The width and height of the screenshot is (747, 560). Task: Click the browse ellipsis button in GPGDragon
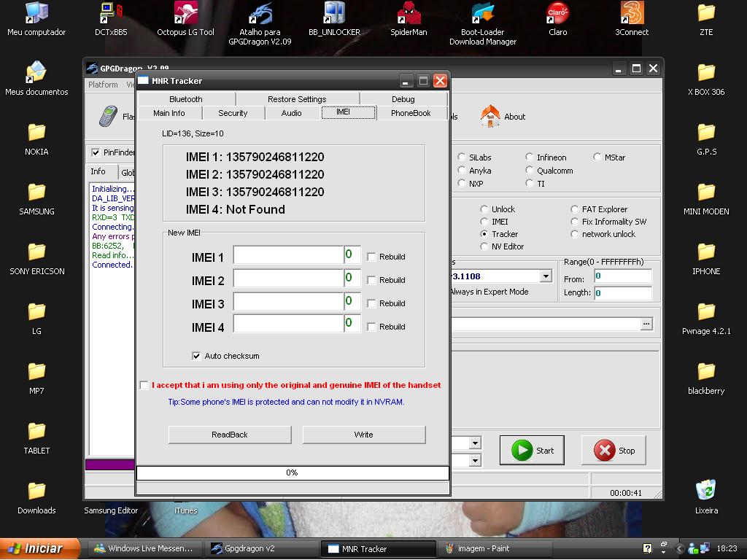pos(646,324)
